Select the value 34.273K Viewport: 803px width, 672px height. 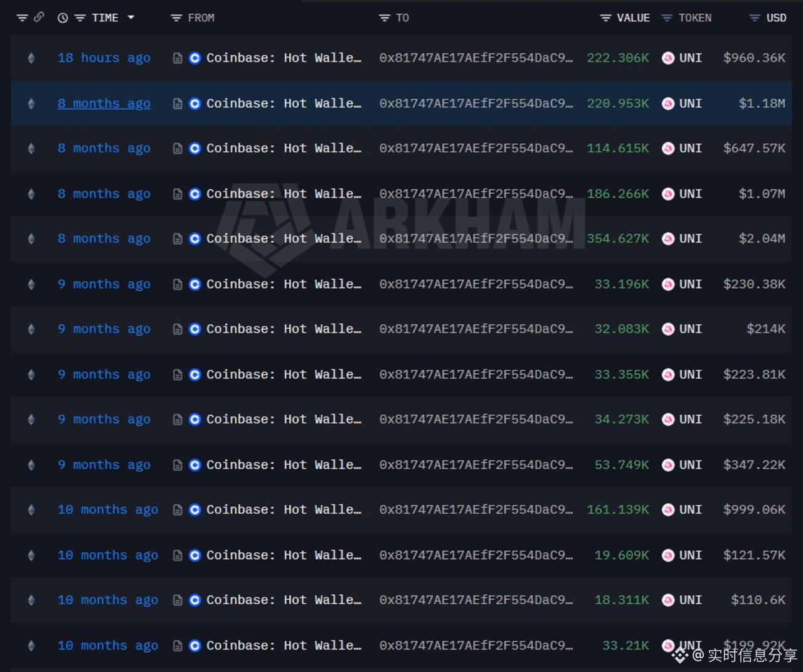coord(622,419)
